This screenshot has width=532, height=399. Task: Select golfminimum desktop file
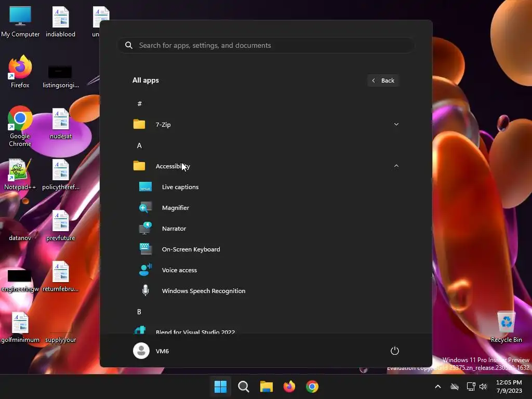pos(20,327)
